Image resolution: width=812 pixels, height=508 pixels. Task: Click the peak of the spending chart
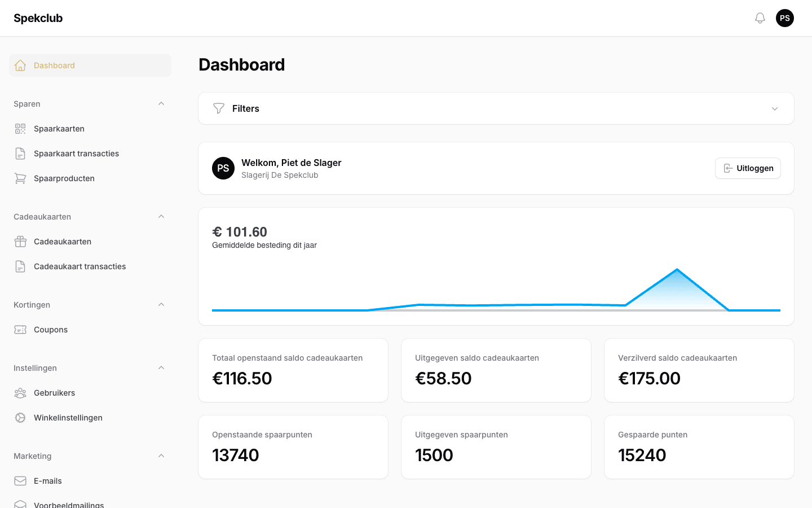pyautogui.click(x=677, y=270)
